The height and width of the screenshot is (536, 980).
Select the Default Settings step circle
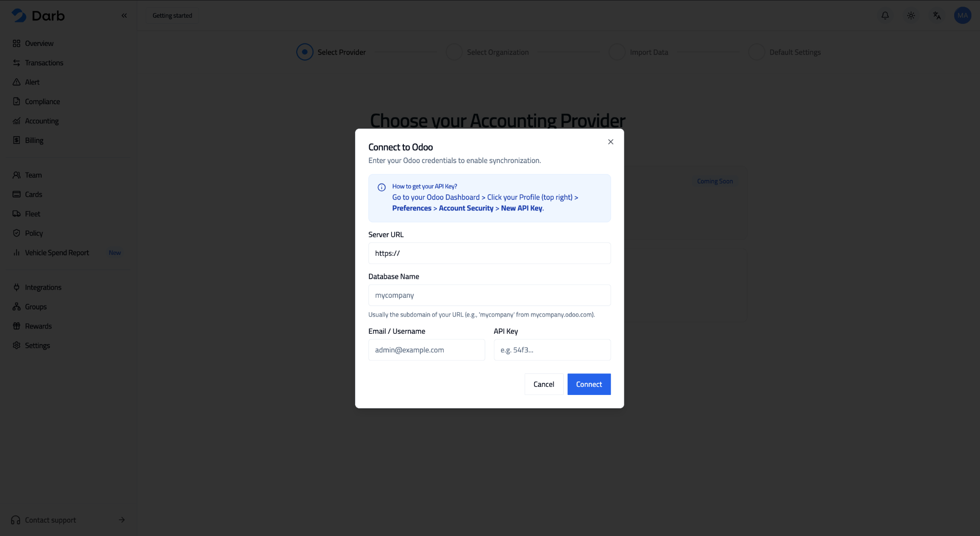[757, 52]
